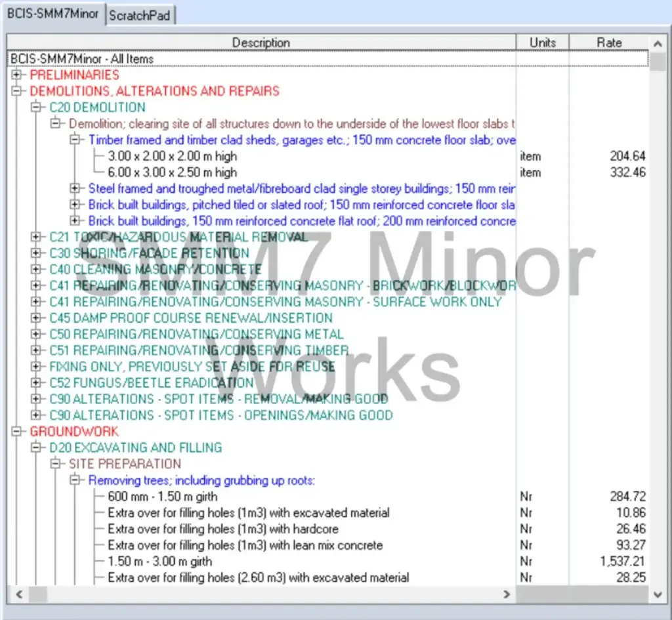Image resolution: width=672 pixels, height=620 pixels.
Task: Switch to the BCIS-SMM7Minor tab
Action: [52, 14]
